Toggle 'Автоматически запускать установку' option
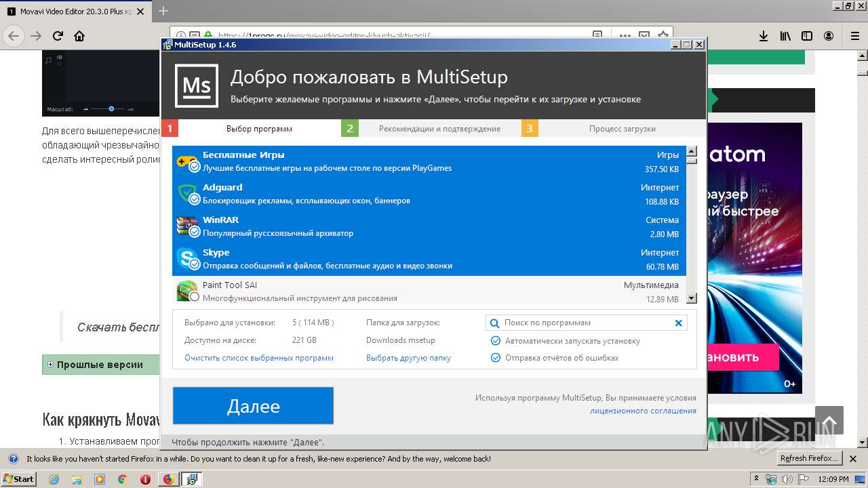 click(496, 341)
